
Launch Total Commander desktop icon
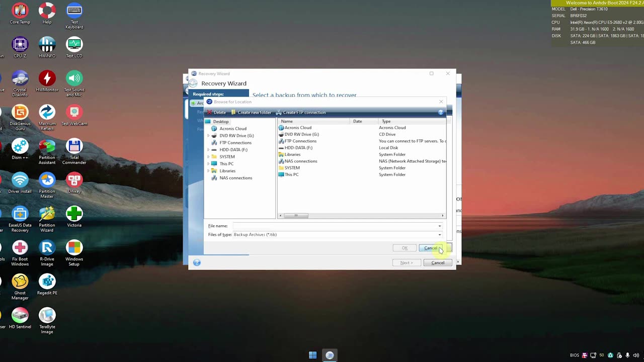(74, 151)
